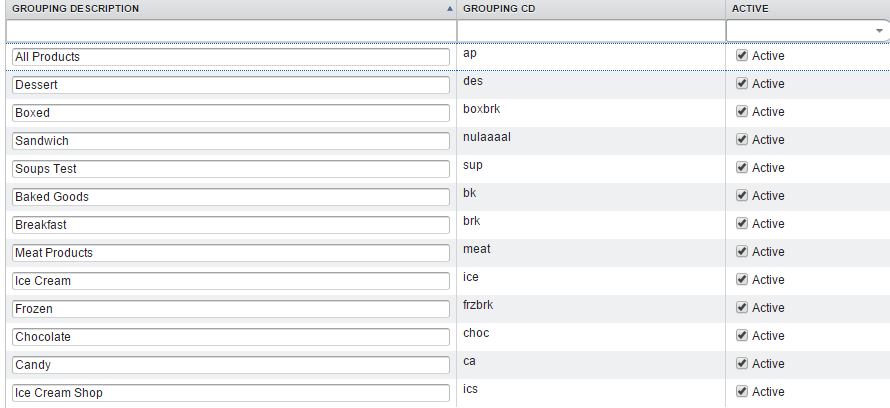Viewport: 890px width, 408px height.
Task: Edit the Soups Test description field
Action: pyautogui.click(x=230, y=169)
